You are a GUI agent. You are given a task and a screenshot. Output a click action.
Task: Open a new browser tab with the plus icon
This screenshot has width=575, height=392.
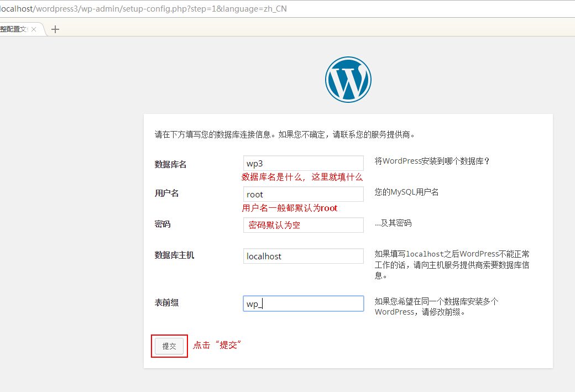coord(55,29)
